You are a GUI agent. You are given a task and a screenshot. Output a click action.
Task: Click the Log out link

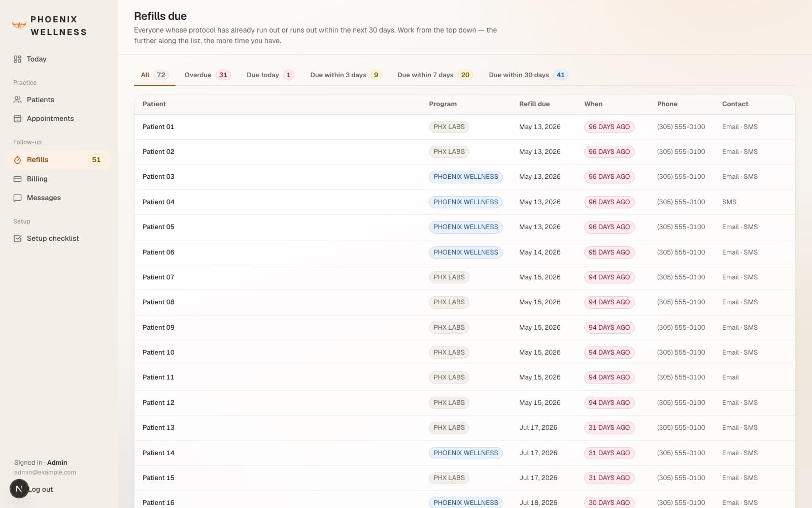coord(41,489)
